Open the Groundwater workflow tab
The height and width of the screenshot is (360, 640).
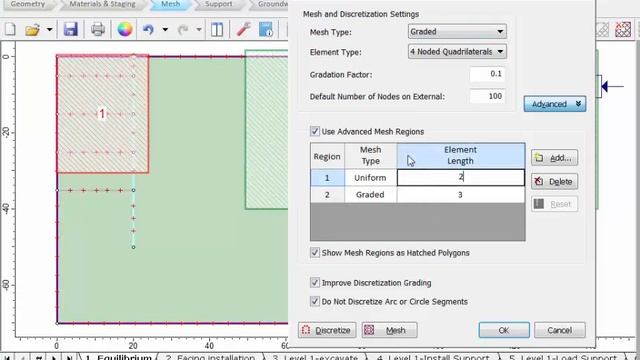click(273, 4)
